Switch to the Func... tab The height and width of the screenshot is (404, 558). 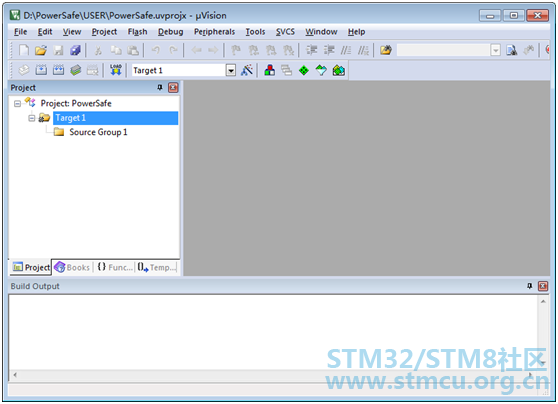(115, 267)
